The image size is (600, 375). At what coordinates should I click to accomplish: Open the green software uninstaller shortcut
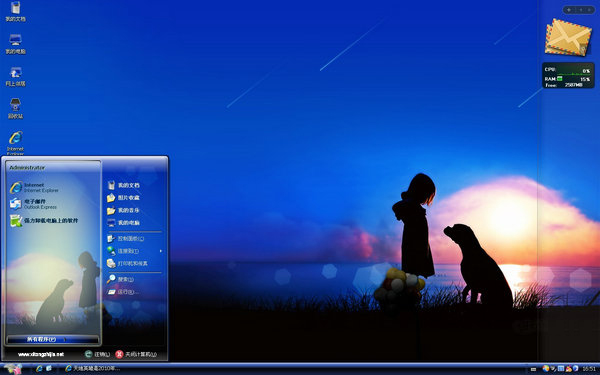[44, 221]
